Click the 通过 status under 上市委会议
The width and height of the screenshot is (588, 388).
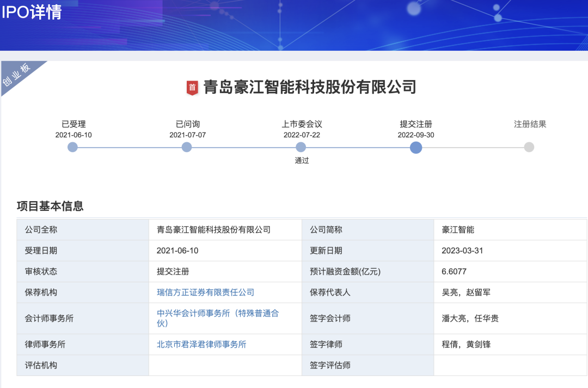pos(302,161)
